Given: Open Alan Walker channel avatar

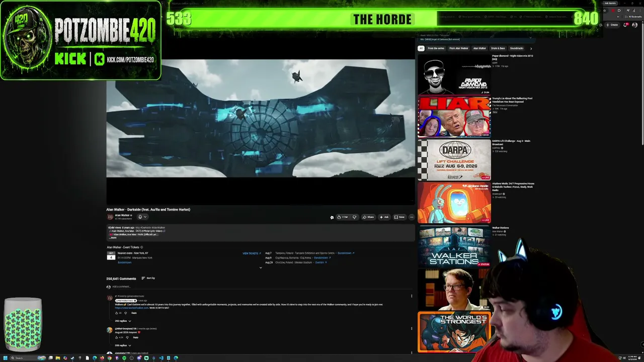Looking at the screenshot, I should click(x=110, y=217).
